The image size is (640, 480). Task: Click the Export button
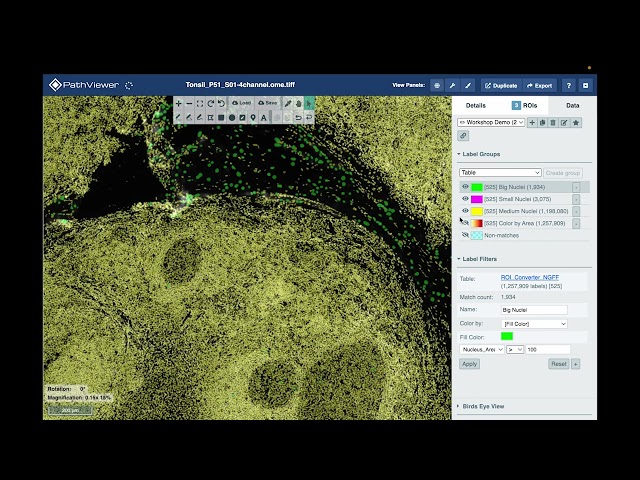point(540,85)
